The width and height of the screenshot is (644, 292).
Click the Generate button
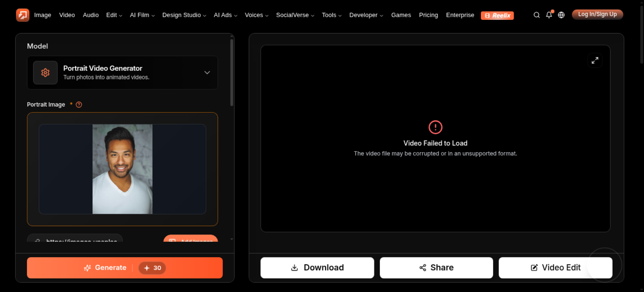pyautogui.click(x=125, y=268)
